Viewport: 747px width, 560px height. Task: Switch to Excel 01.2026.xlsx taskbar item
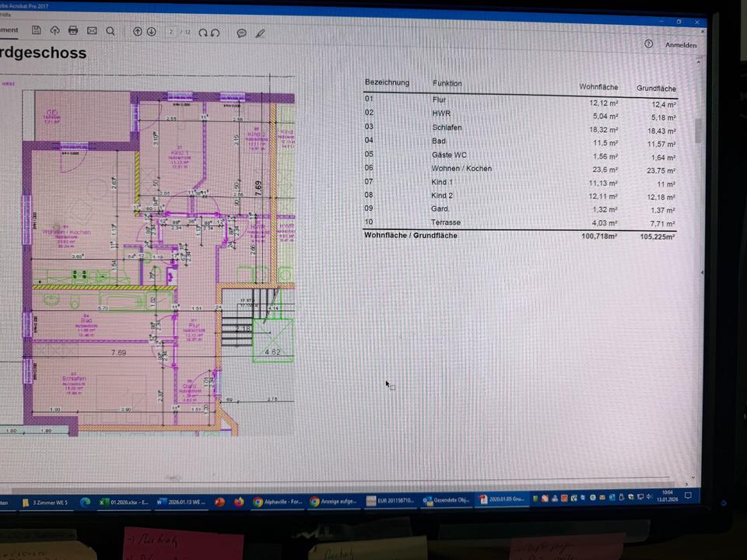click(123, 502)
